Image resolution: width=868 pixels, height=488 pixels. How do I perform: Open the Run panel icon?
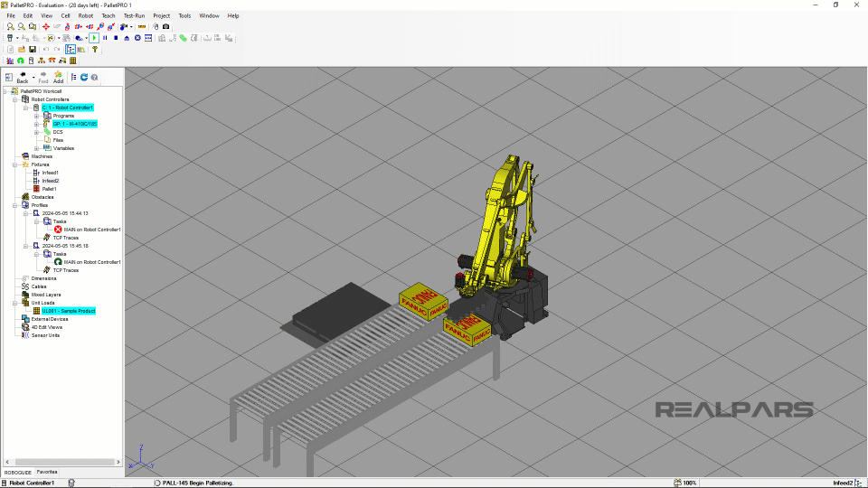point(148,38)
